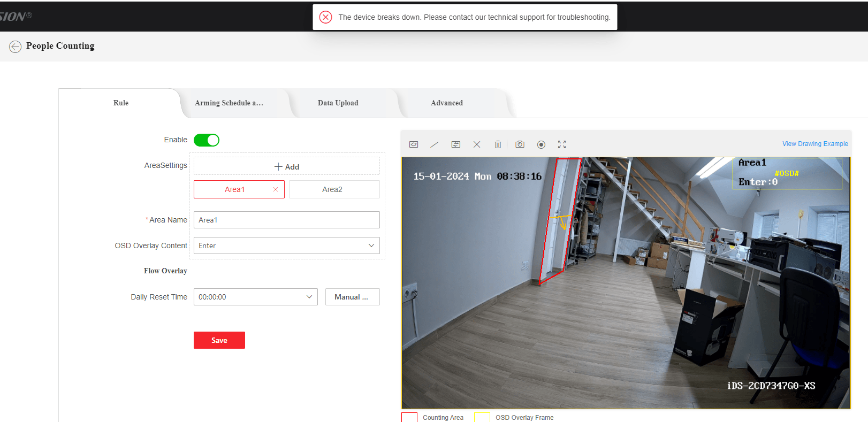Open the Daily Reset Time dropdown
The width and height of the screenshot is (868, 422).
tap(255, 297)
